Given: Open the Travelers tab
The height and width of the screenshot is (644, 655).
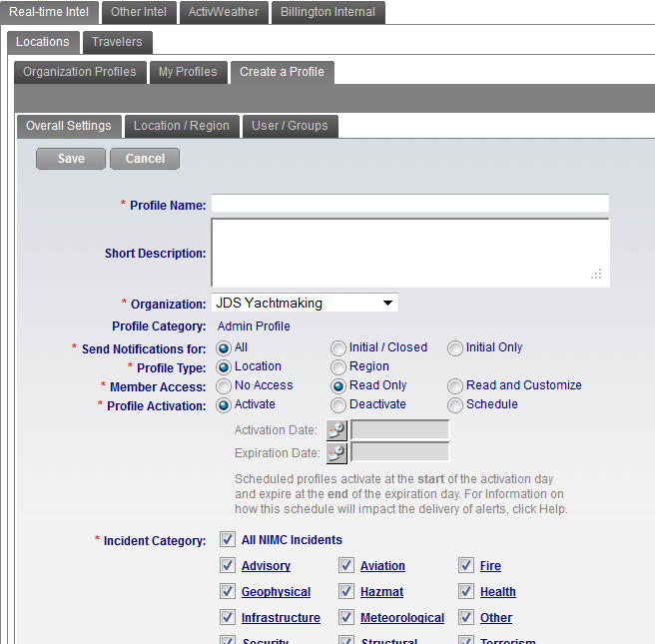Looking at the screenshot, I should click(117, 42).
